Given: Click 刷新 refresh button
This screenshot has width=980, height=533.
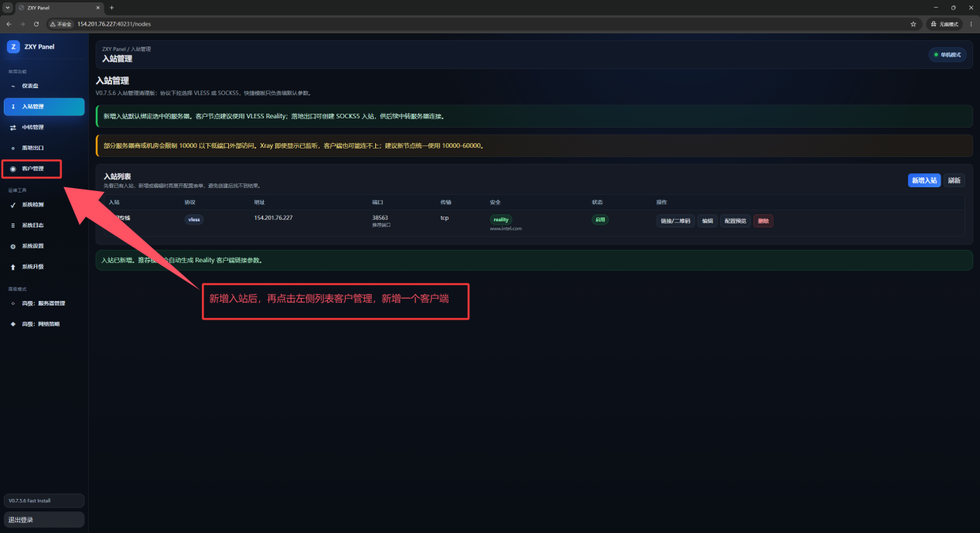Looking at the screenshot, I should click(954, 180).
